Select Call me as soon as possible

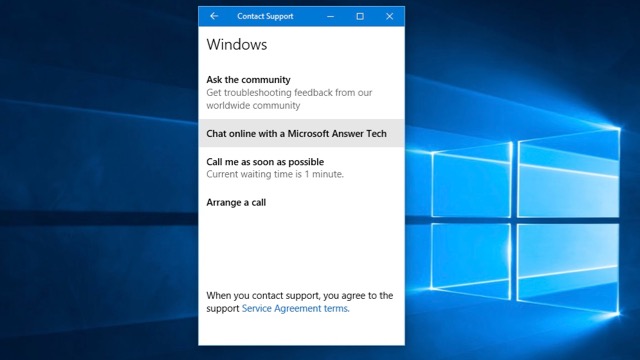[301, 168]
